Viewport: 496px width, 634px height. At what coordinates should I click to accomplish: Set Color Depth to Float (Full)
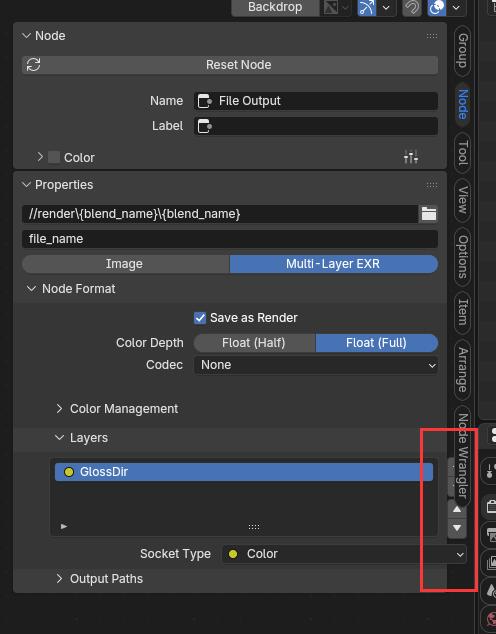point(377,343)
